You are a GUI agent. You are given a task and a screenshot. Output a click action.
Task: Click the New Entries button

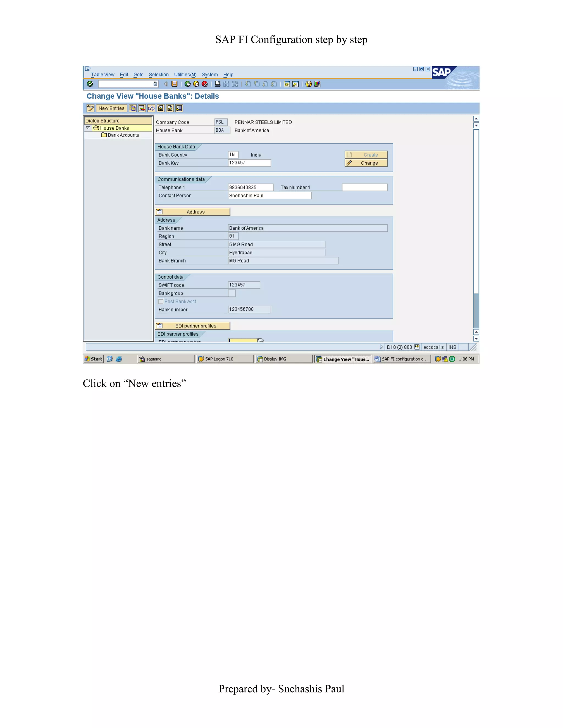pyautogui.click(x=111, y=108)
